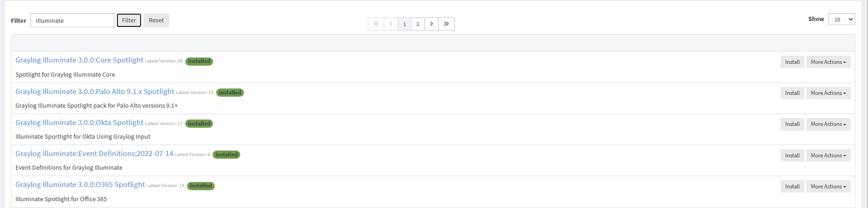
Task: Open More Actions for Event Definitions pack
Action: pyautogui.click(x=828, y=156)
